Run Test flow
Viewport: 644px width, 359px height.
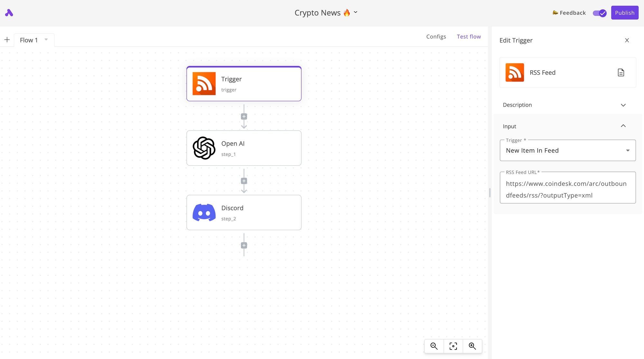click(469, 36)
